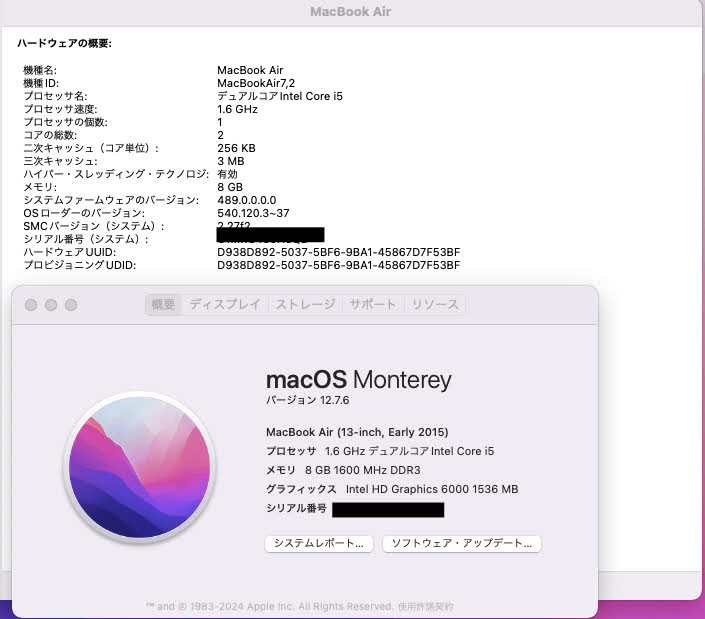Minimize the About This Mac window
This screenshot has height=619, width=705.
[51, 305]
